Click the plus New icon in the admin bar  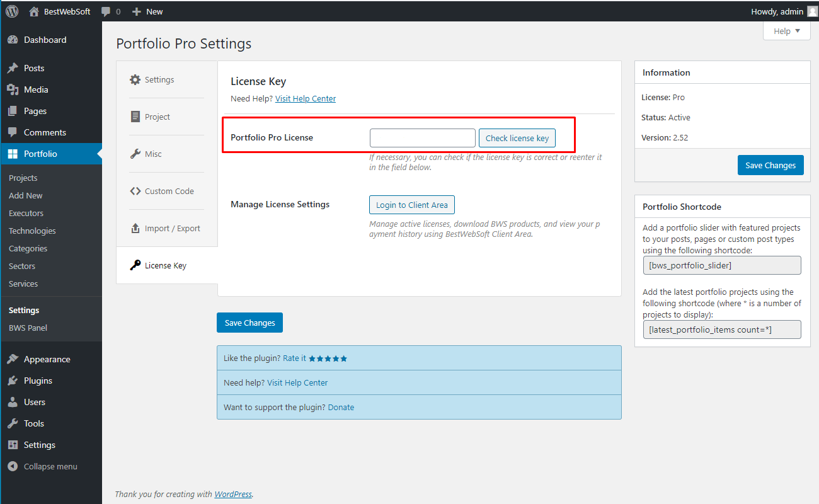coord(136,11)
